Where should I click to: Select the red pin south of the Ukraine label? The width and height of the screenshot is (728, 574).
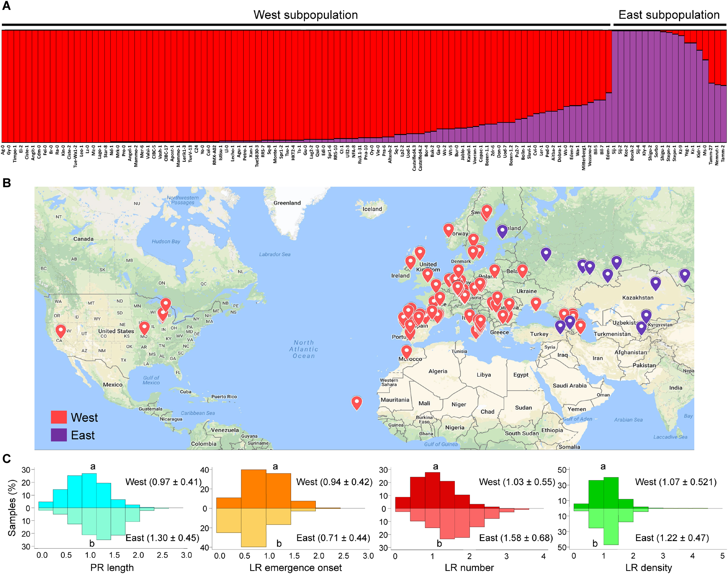(536, 303)
